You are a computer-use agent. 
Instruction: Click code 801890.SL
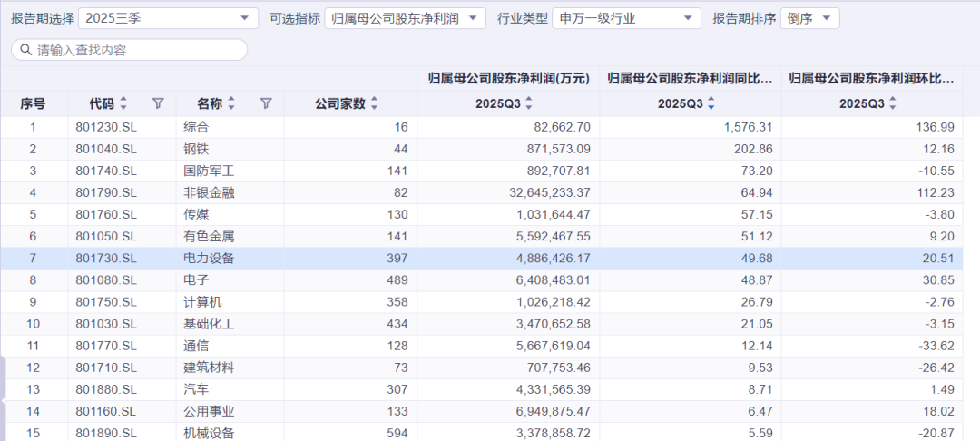point(105,433)
